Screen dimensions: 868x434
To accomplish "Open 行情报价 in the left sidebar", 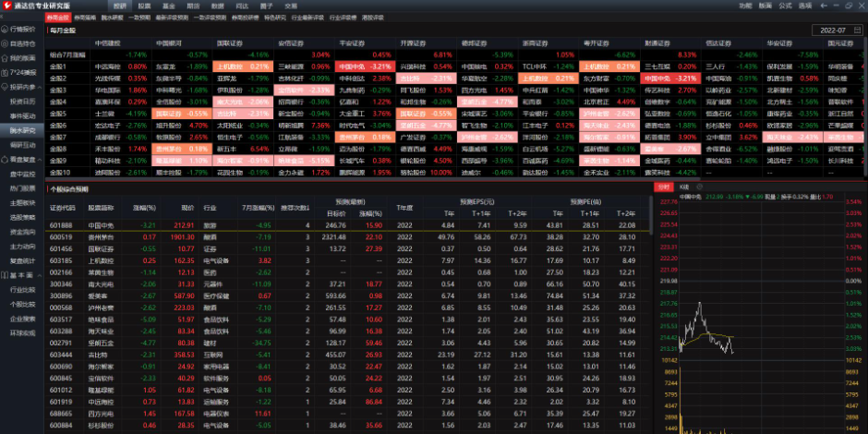I will pos(22,30).
